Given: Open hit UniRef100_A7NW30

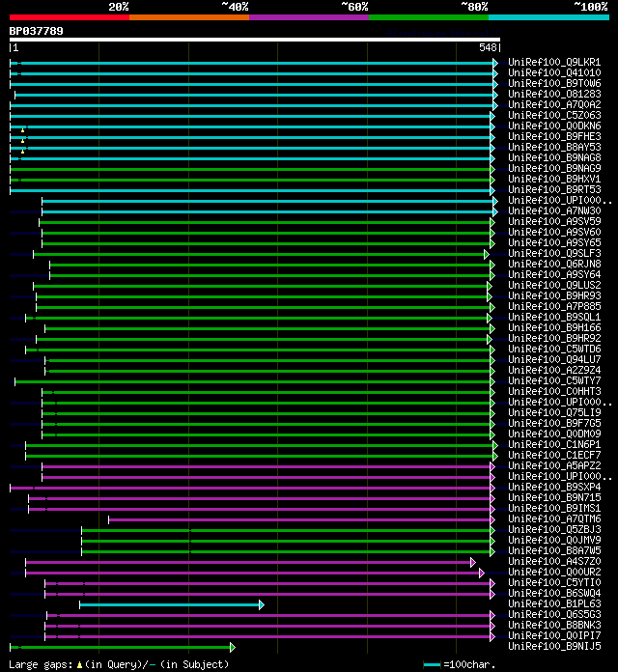Looking at the screenshot, I should [x=554, y=210].
